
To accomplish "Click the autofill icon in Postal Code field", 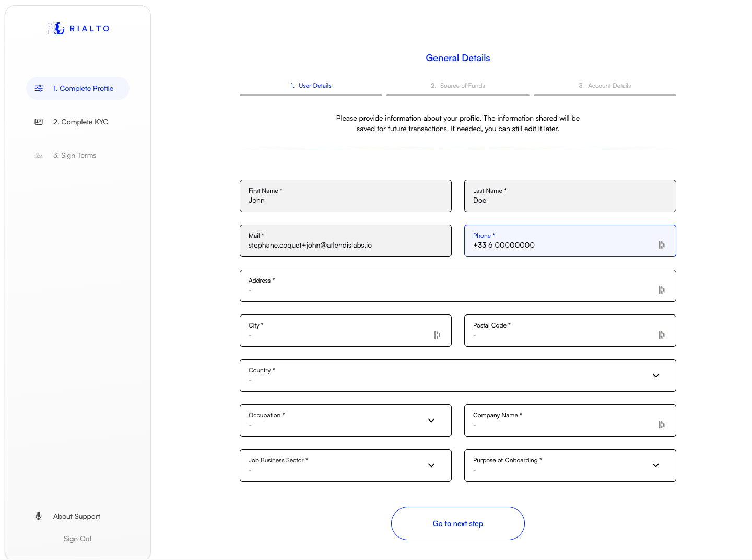I will pos(662,335).
